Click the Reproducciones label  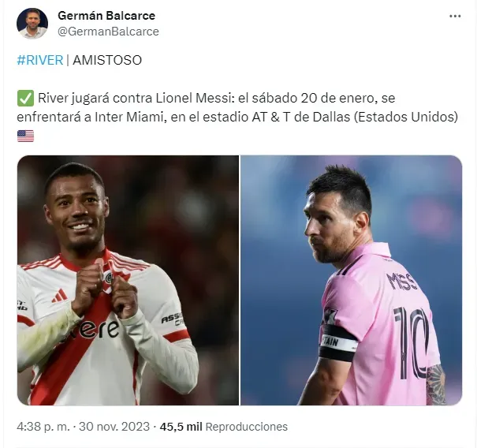tap(247, 427)
